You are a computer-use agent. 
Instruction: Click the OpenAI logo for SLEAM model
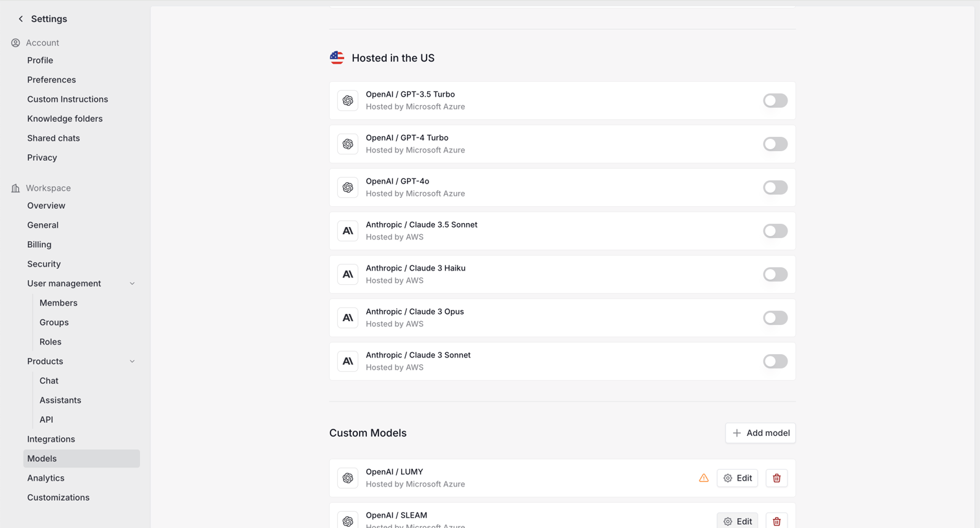348,520
